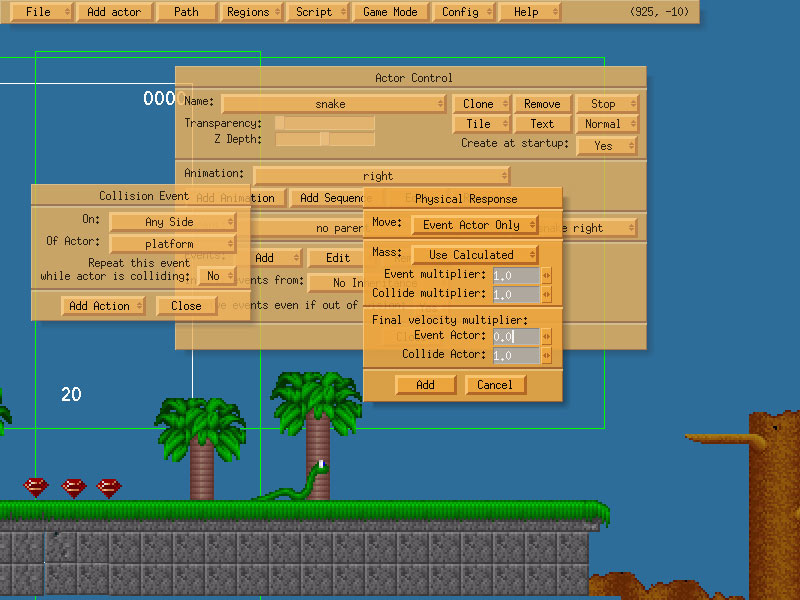Click the Collide multiplier stepper arrows
This screenshot has height=600, width=800.
546,295
